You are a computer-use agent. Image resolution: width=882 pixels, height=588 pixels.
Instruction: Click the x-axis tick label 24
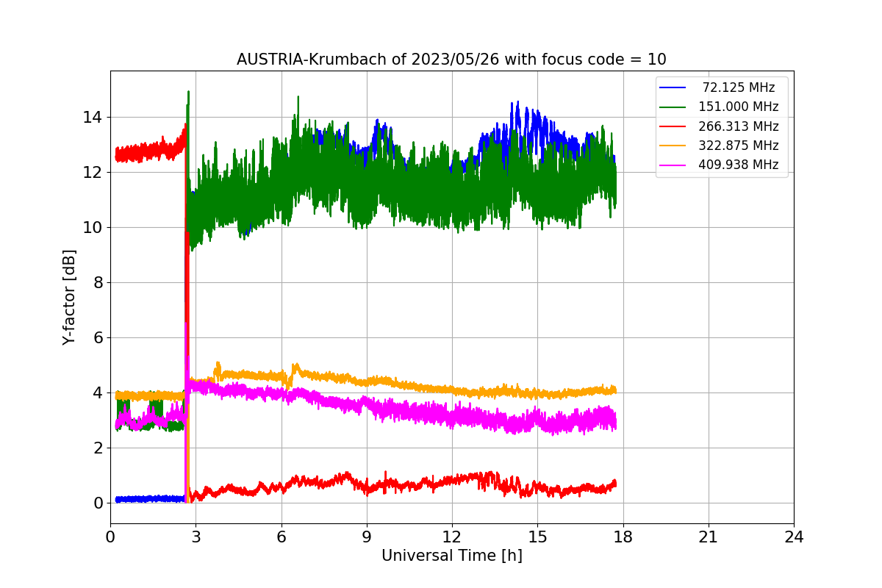pyautogui.click(x=794, y=537)
